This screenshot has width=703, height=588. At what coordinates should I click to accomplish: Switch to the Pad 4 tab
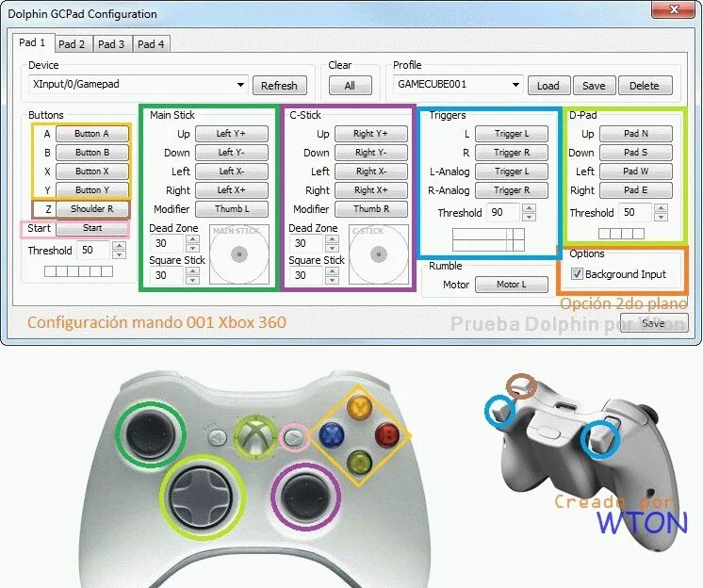click(151, 44)
